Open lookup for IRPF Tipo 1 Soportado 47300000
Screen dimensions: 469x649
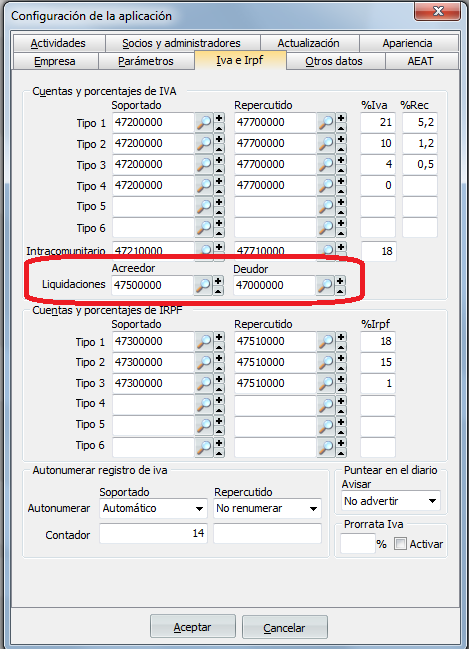point(204,341)
